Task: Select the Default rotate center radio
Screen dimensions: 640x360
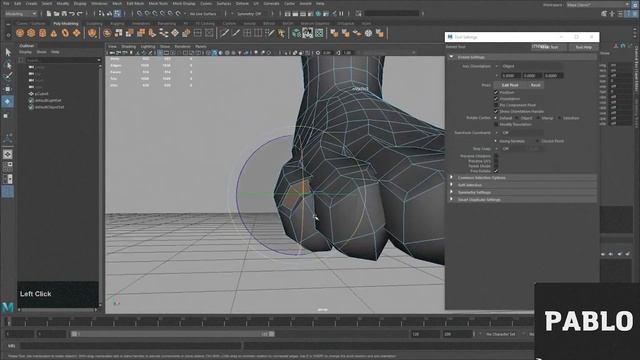Action: (496, 118)
